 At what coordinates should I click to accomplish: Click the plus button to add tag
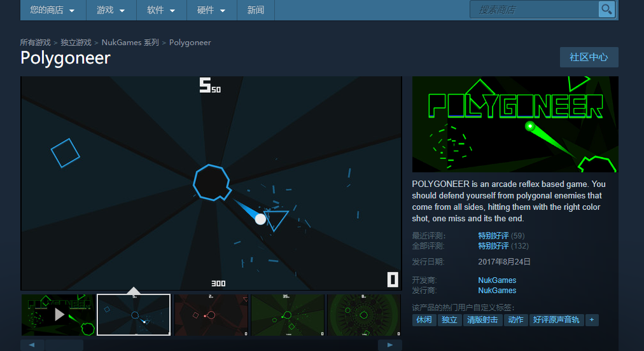(592, 320)
